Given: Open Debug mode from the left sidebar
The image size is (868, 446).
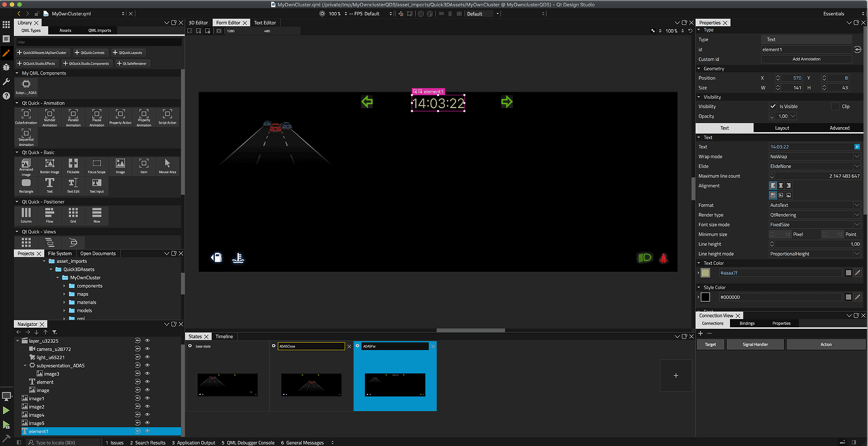Looking at the screenshot, I should tap(6, 67).
